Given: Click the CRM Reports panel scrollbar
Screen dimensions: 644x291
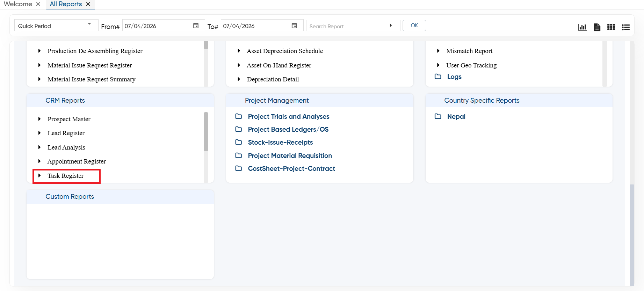Looking at the screenshot, I should point(206,132).
